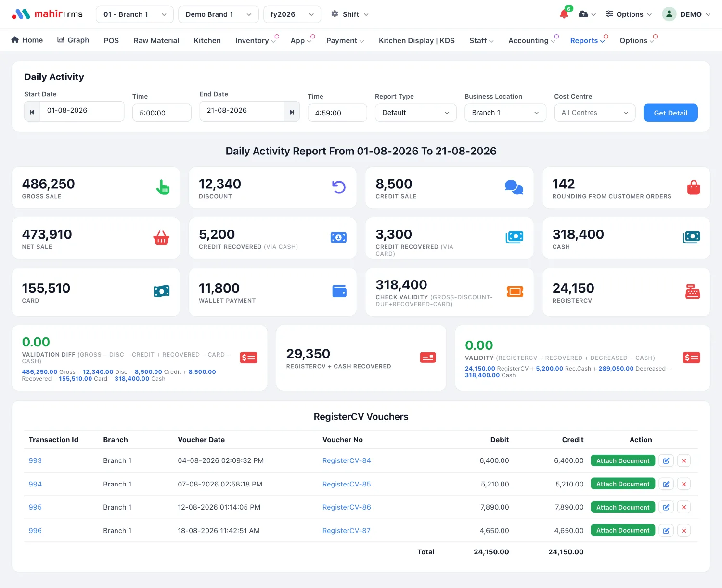The width and height of the screenshot is (722, 588).
Task: Click the Gross Sale hand pointer icon
Action: (x=163, y=187)
